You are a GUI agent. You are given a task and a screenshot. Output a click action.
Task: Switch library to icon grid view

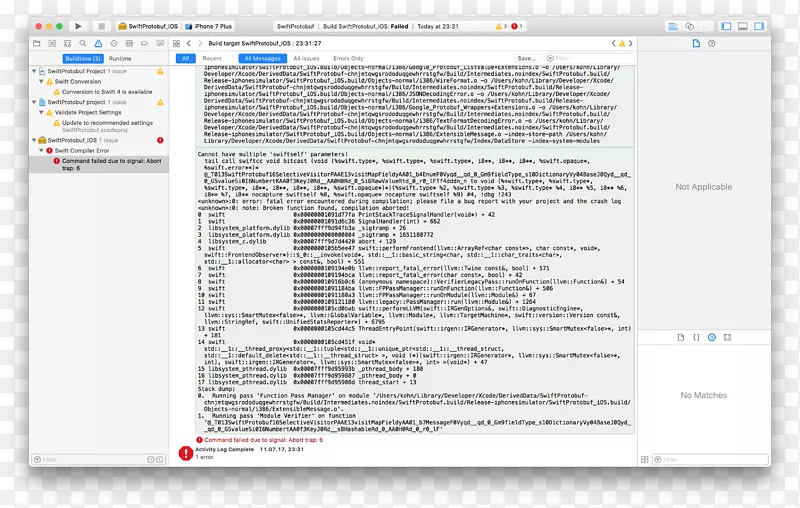pos(644,460)
